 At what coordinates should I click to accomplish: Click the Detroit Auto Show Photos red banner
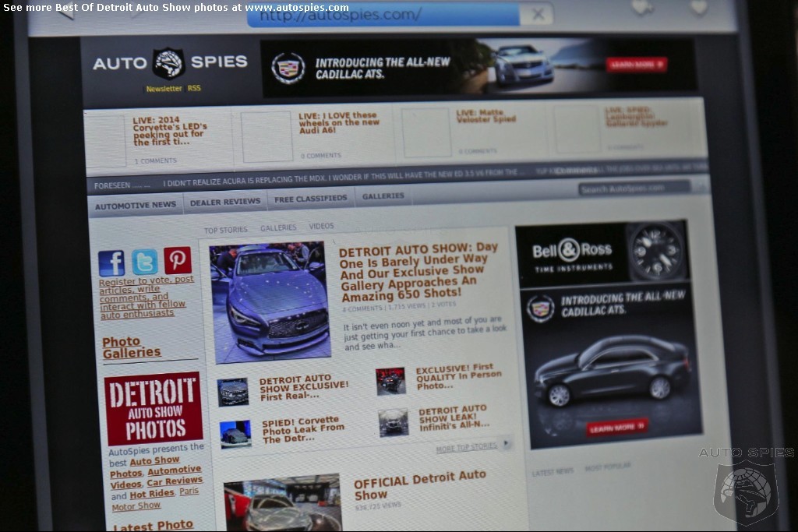coord(154,408)
